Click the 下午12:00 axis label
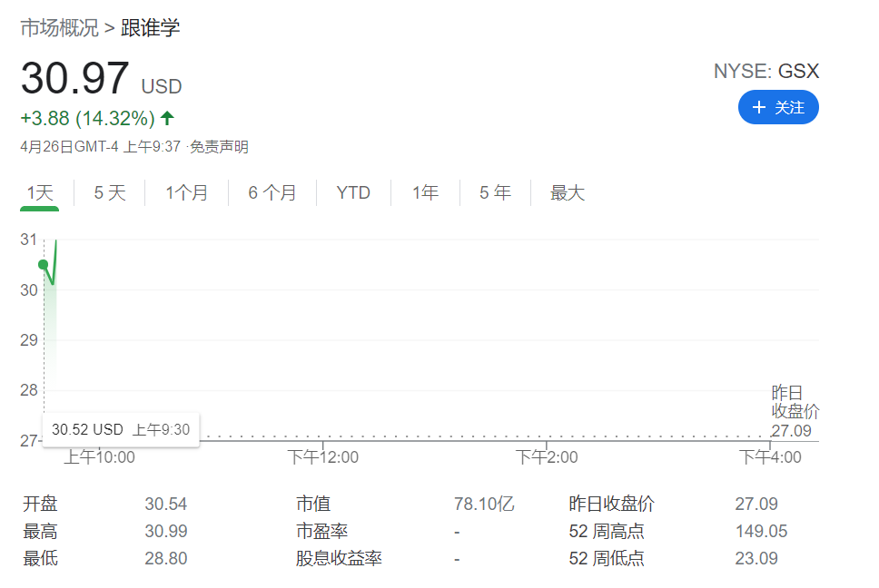 click(x=323, y=457)
